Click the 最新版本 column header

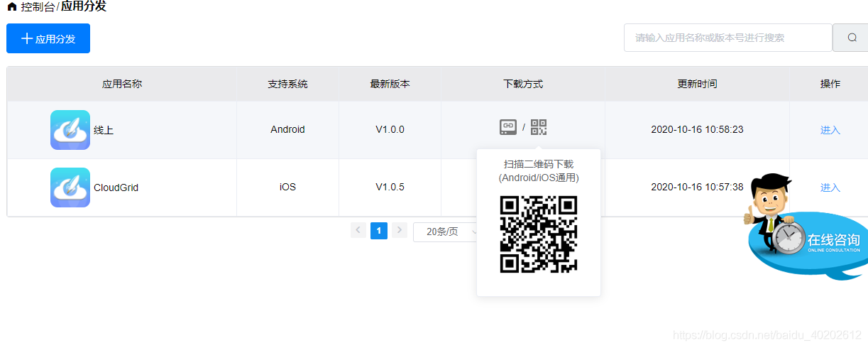coord(390,84)
